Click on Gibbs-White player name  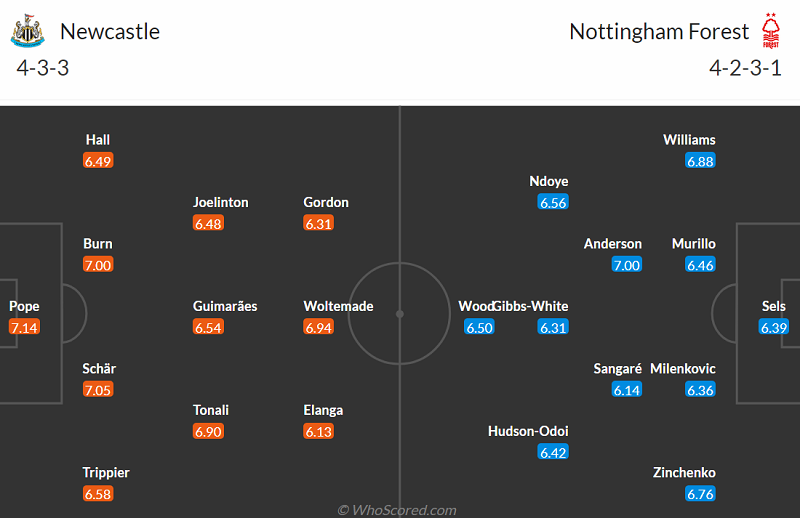coord(533,306)
